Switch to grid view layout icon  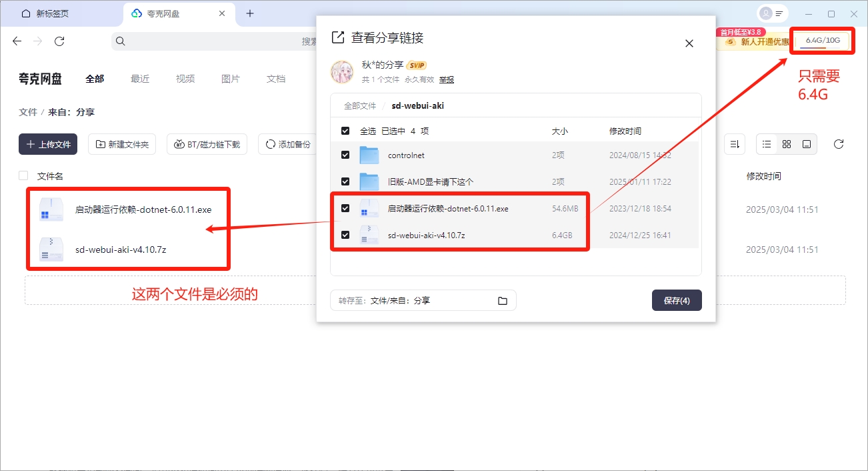coord(787,144)
